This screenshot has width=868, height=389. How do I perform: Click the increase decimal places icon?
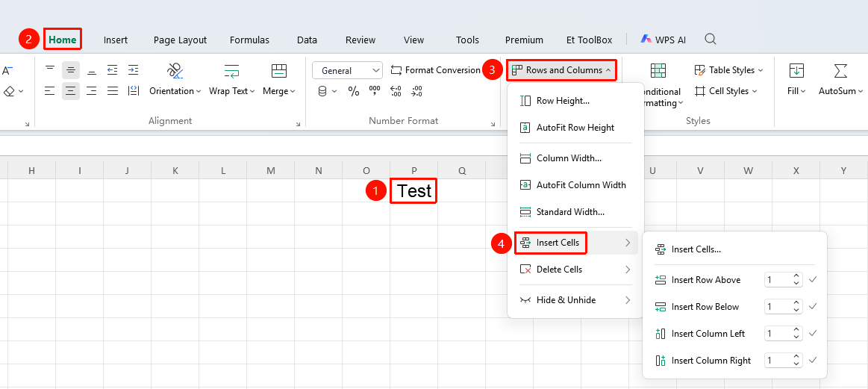[396, 91]
